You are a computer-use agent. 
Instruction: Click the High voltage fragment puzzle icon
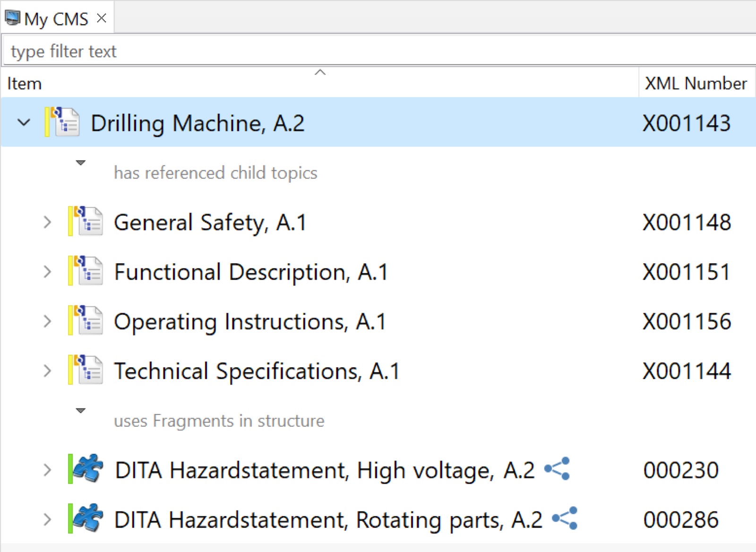pos(86,469)
